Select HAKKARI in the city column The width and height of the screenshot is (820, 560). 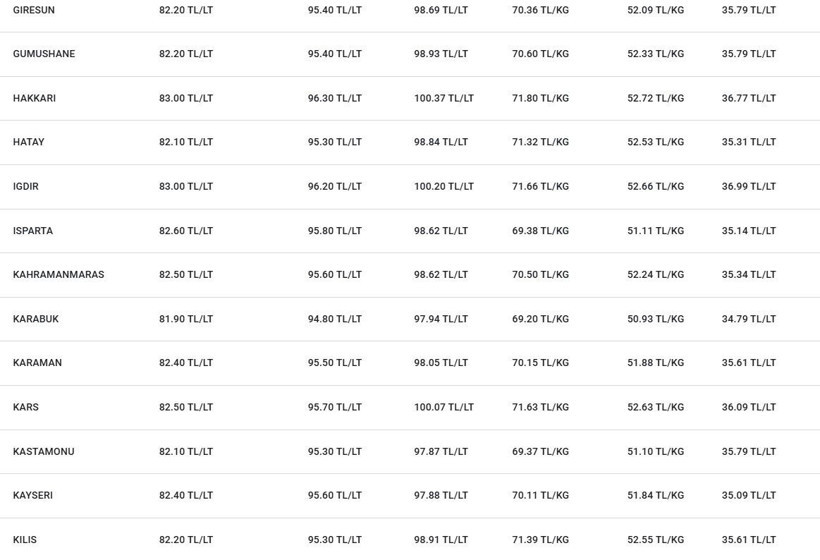34,98
